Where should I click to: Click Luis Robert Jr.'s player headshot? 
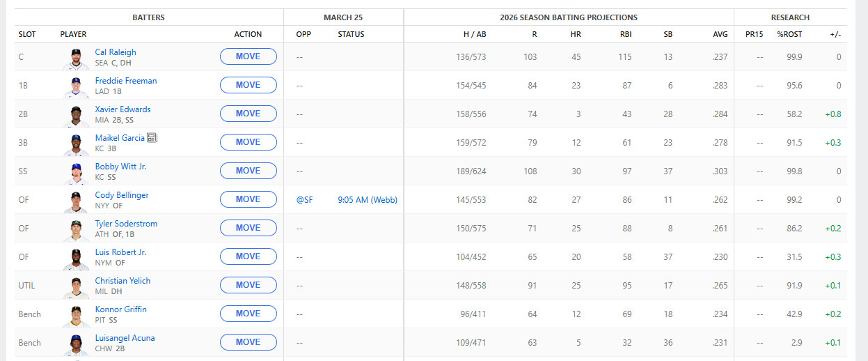pos(76,258)
